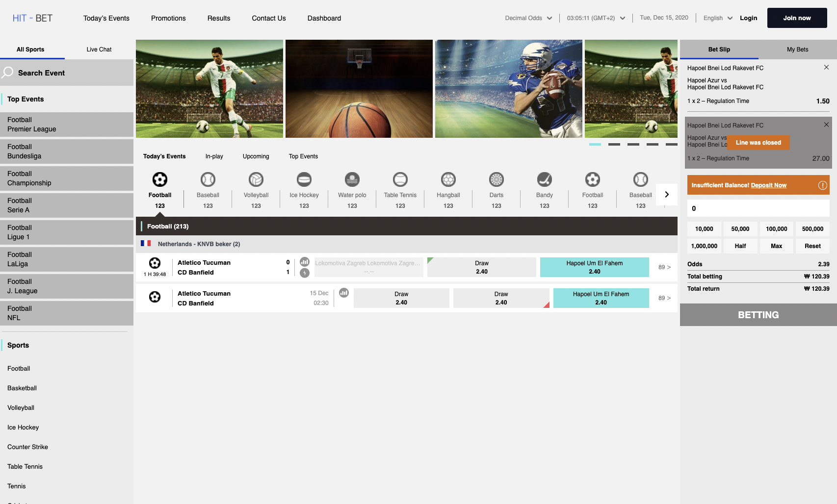
Task: Click the search magnifier icon
Action: pos(8,73)
